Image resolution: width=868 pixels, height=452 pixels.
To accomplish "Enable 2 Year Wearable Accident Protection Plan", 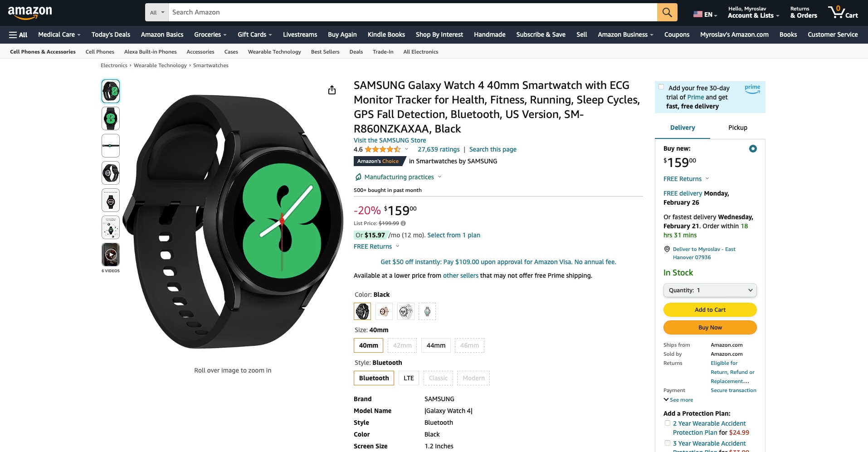I will pyautogui.click(x=668, y=423).
